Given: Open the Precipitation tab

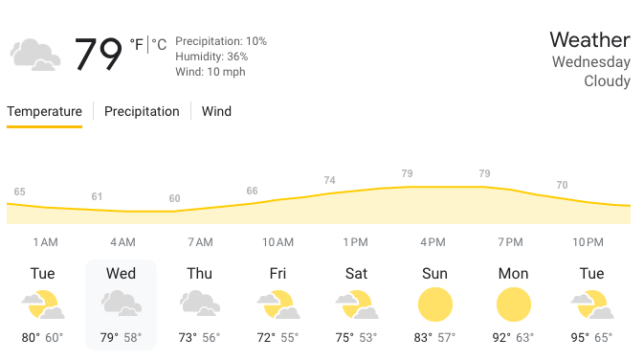Looking at the screenshot, I should pyautogui.click(x=142, y=111).
